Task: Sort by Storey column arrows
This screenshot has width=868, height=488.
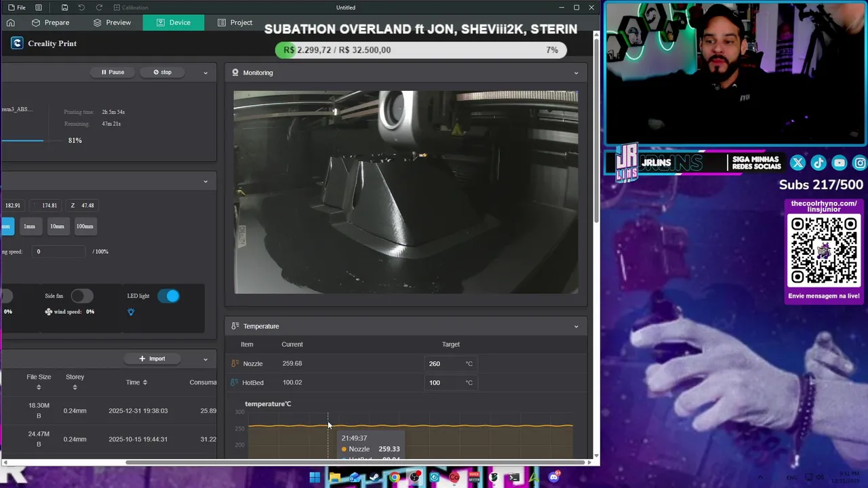Action: [75, 388]
